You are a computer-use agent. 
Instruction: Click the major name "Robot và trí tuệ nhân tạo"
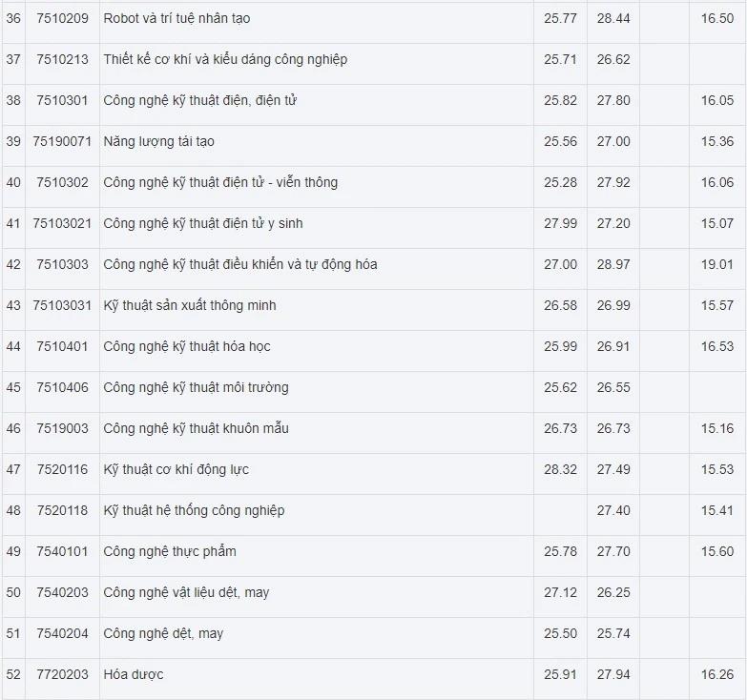[176, 18]
